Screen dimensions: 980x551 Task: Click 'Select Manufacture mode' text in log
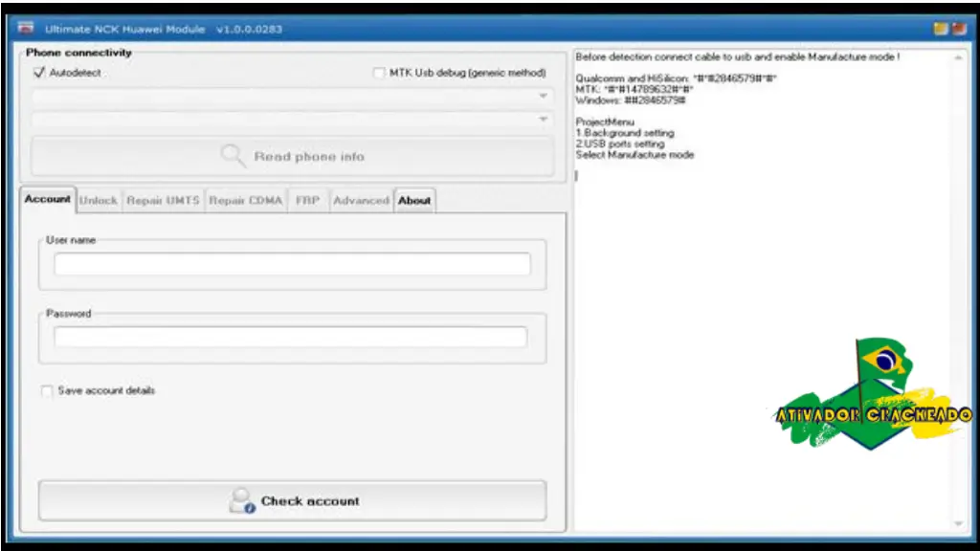pyautogui.click(x=635, y=155)
